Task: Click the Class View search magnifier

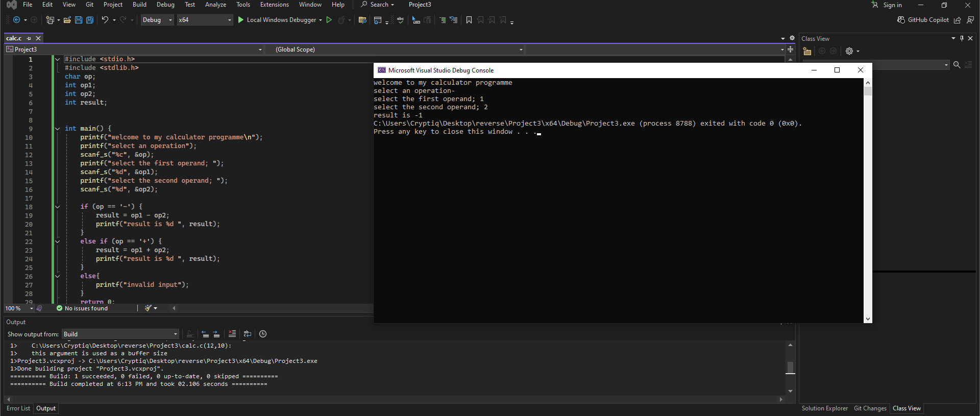Action: click(x=957, y=65)
